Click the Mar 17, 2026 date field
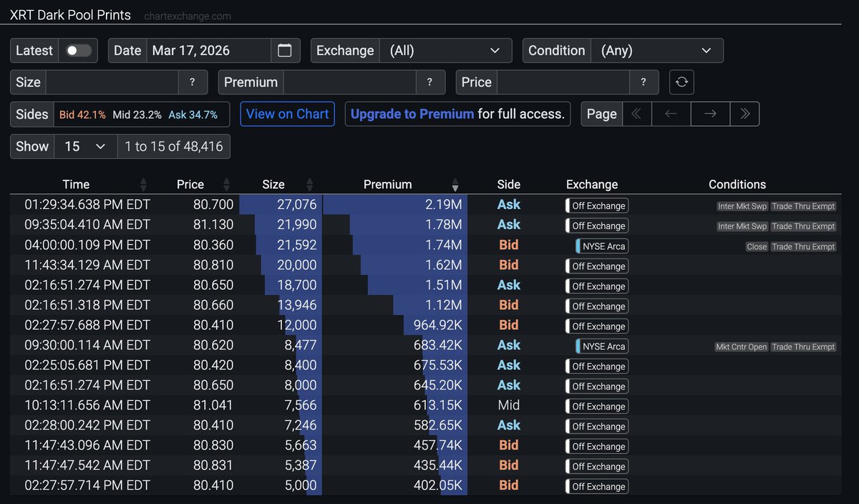859x504 pixels. 209,51
